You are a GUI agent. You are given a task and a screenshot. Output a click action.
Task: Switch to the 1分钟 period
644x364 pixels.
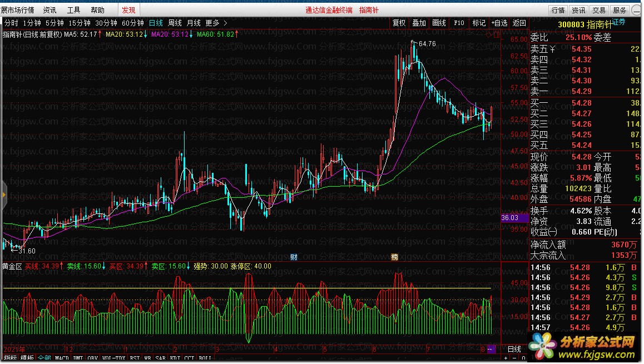tap(32, 23)
